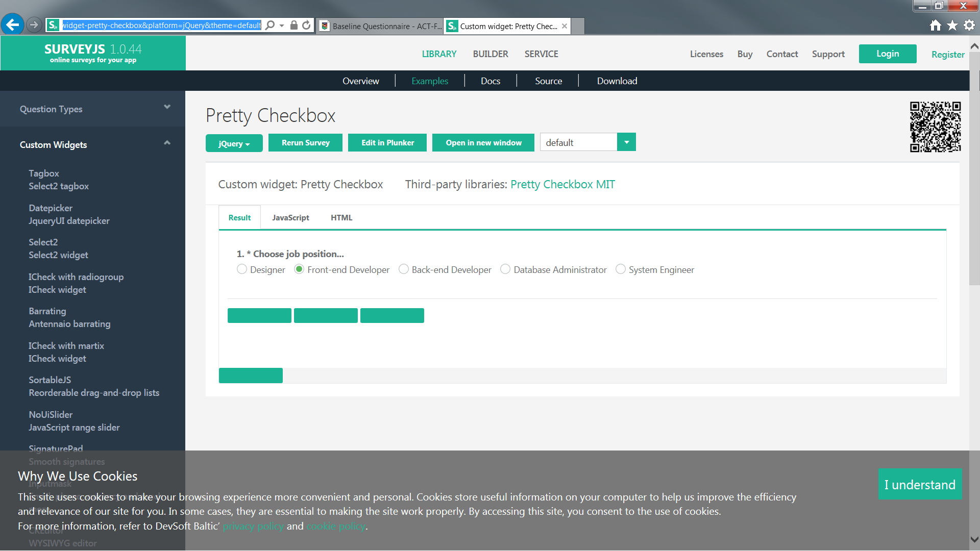Open the search icon in the address bar
980x551 pixels.
[271, 24]
